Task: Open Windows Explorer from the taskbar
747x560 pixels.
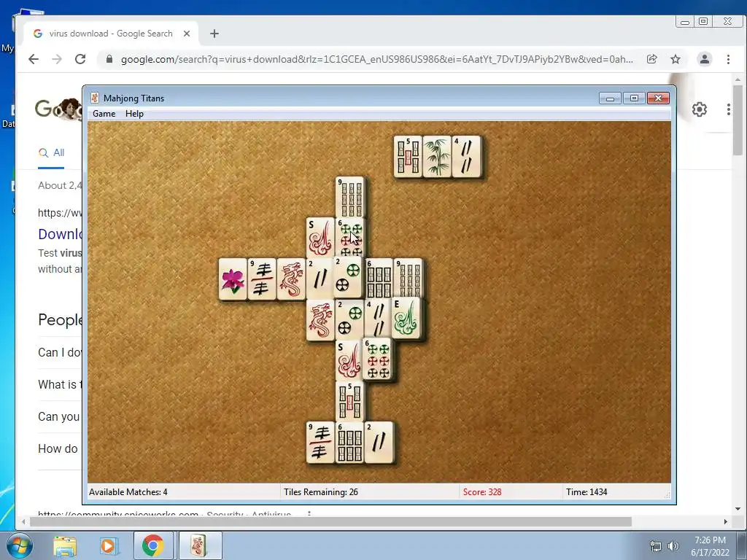Action: [x=65, y=545]
